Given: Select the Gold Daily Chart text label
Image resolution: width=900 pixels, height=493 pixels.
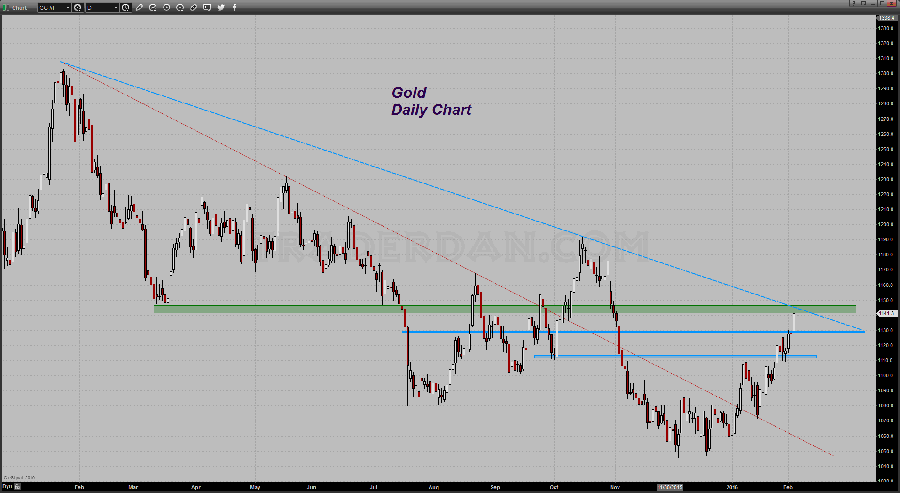Looking at the screenshot, I should pyautogui.click(x=430, y=101).
